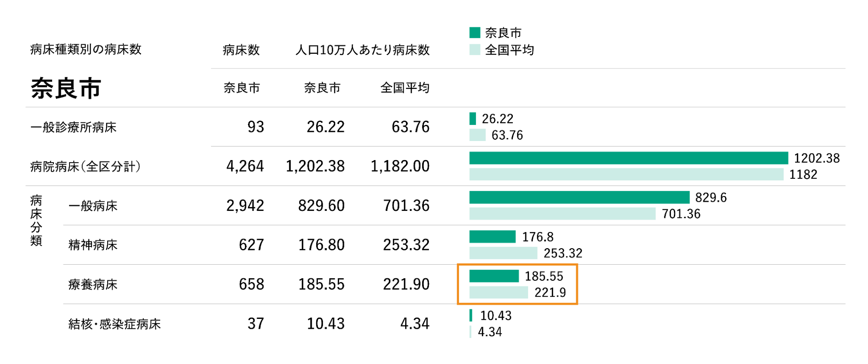Select the 829.6 dark green bar
This screenshot has width=868, height=364.
[x=579, y=197]
